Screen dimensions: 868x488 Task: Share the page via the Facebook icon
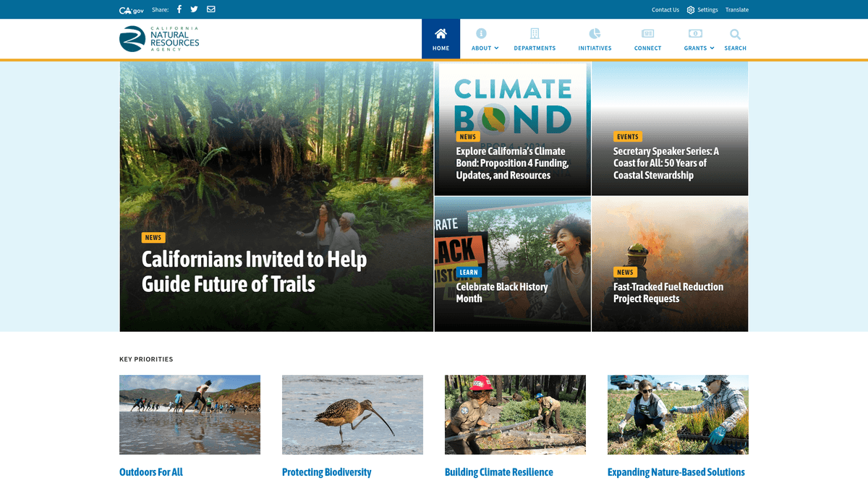point(178,9)
